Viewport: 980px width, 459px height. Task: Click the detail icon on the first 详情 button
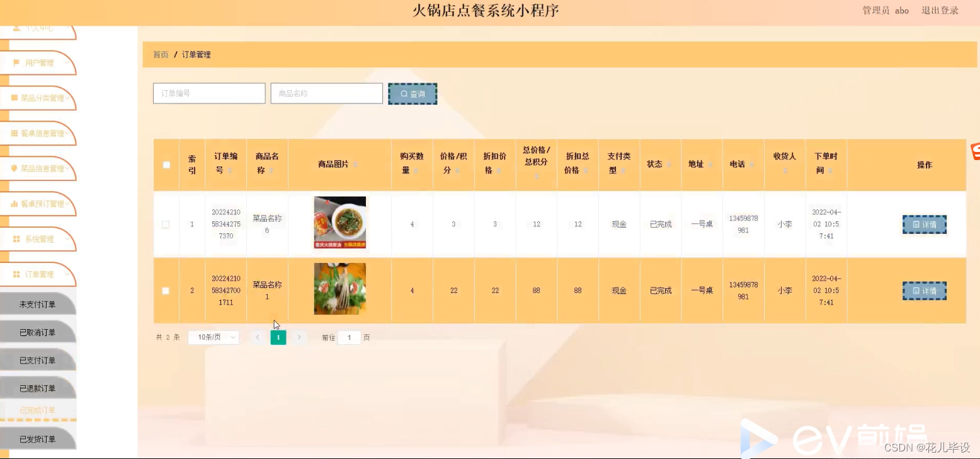click(915, 224)
